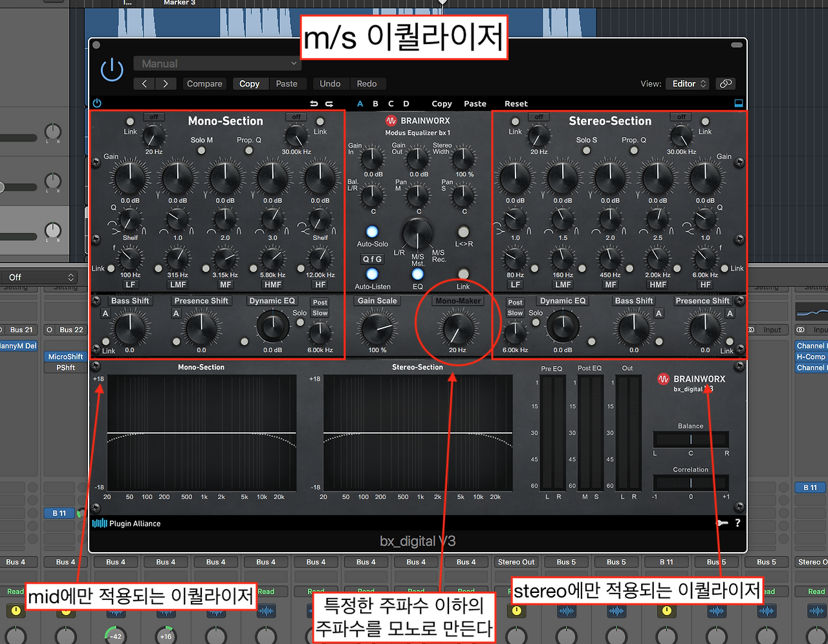The width and height of the screenshot is (828, 644).
Task: Click the Correlation meter
Action: (x=691, y=482)
